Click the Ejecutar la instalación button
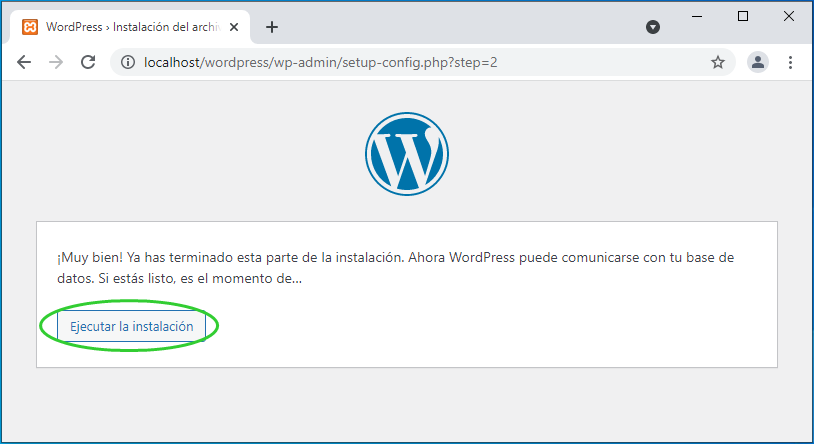The width and height of the screenshot is (814, 444). (x=131, y=326)
